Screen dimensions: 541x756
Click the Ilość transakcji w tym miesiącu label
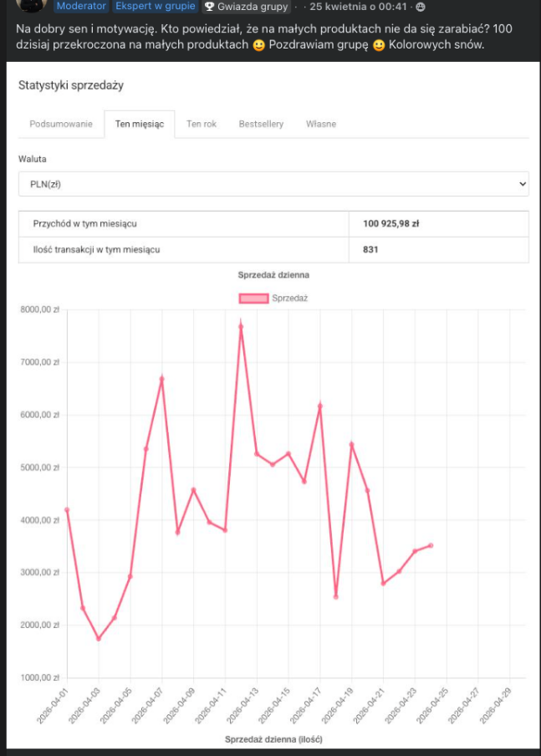click(96, 250)
